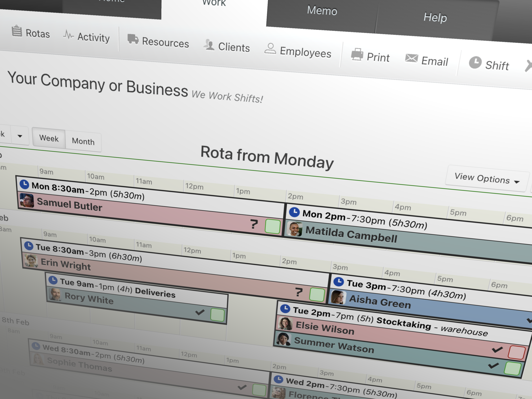
Task: Click question mark on Samuel Butler shift
Action: tap(254, 224)
